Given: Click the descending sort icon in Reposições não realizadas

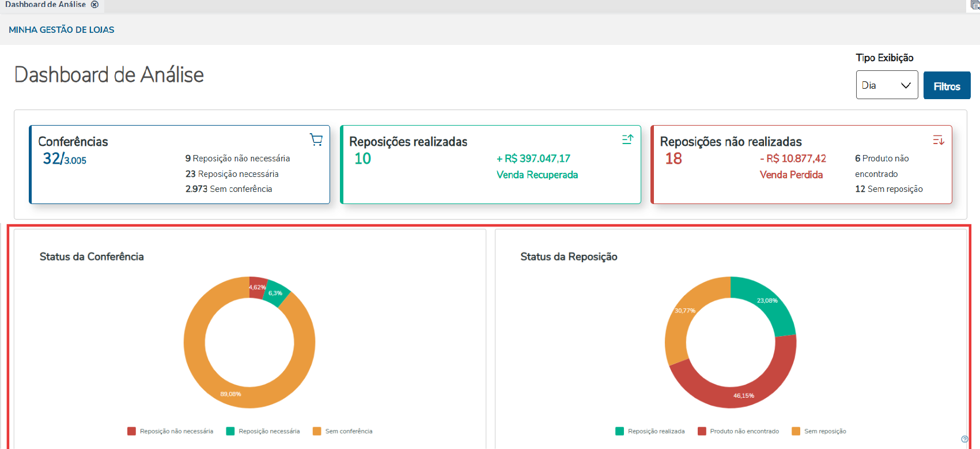Looking at the screenshot, I should click(939, 139).
